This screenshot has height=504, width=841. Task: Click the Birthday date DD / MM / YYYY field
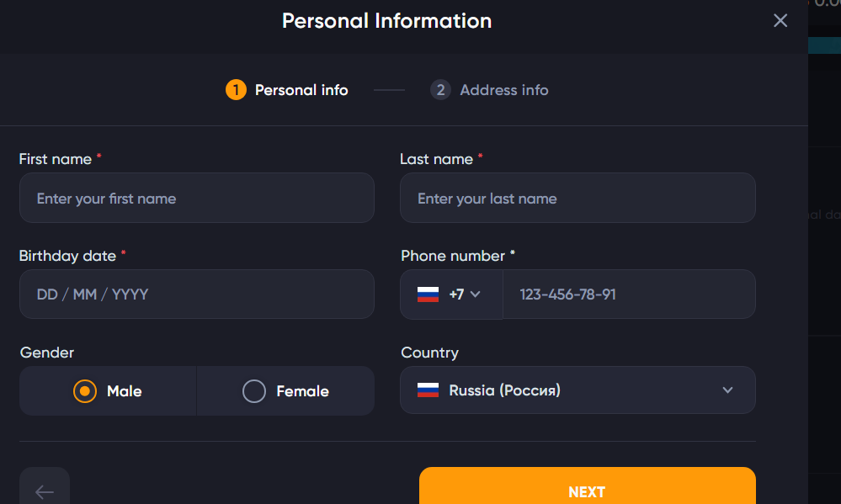pyautogui.click(x=197, y=294)
